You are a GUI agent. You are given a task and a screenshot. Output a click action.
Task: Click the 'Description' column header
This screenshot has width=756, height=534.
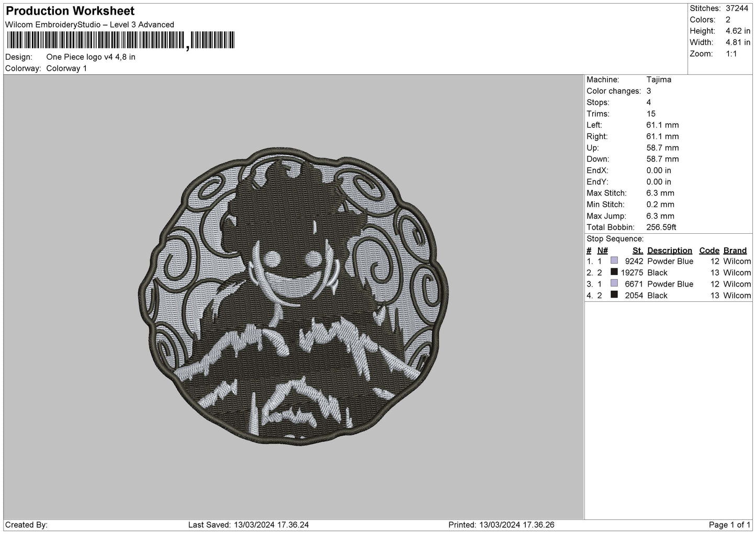click(670, 251)
